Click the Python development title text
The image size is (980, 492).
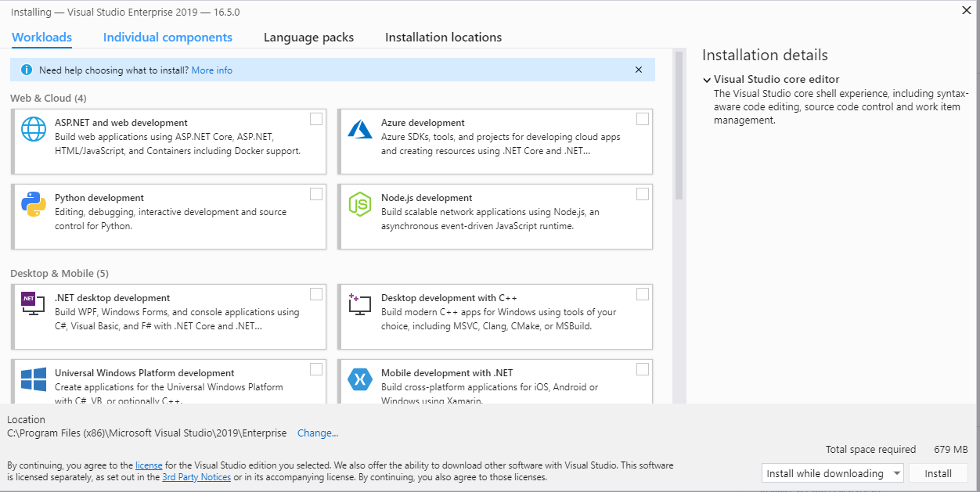coord(99,198)
